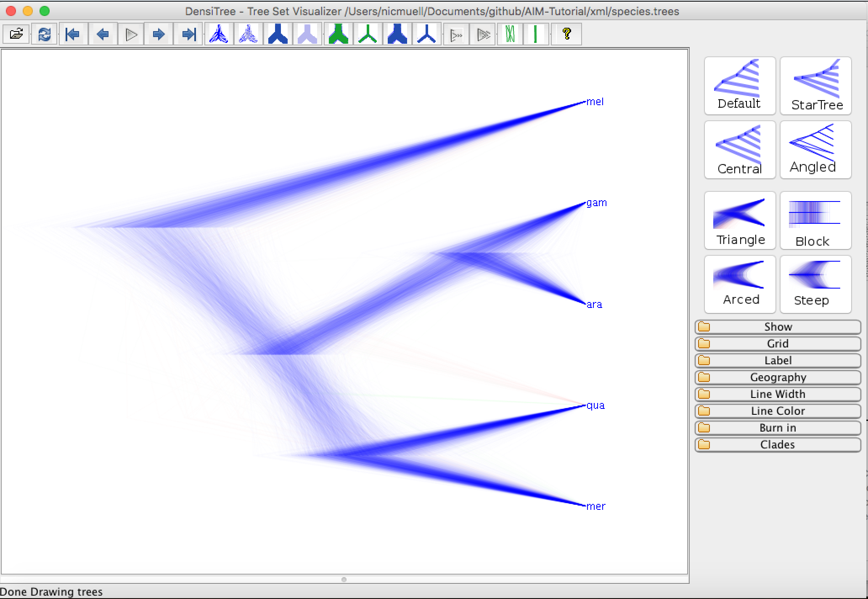Click the play animation triangle button
The image size is (868, 599).
click(131, 34)
